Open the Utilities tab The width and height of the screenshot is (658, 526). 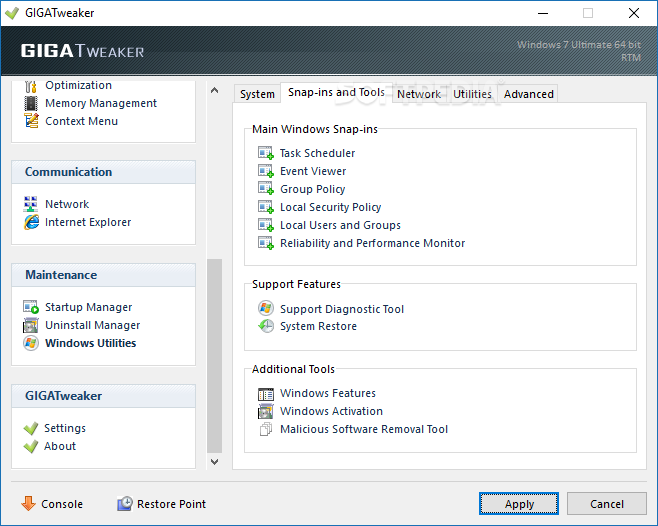[472, 94]
